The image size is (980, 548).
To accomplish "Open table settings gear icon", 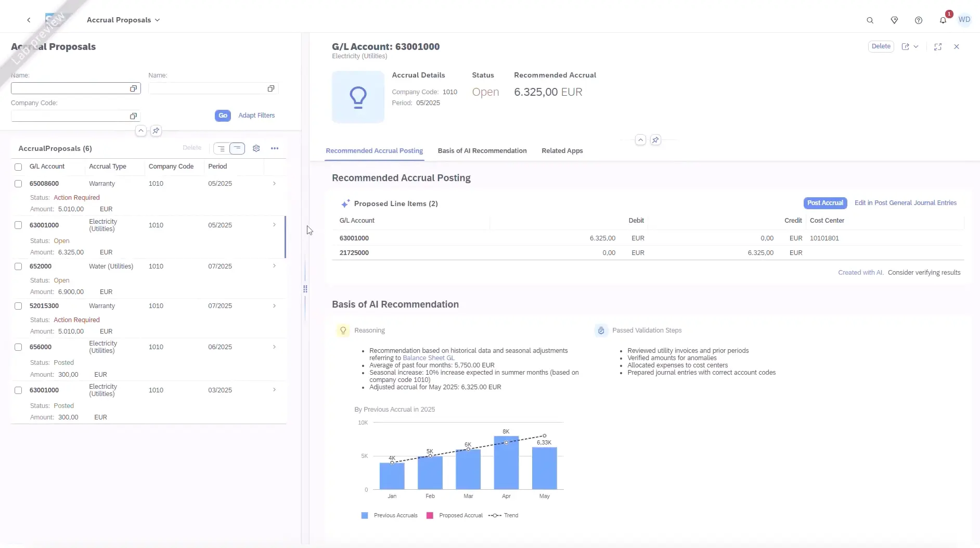I will (256, 148).
